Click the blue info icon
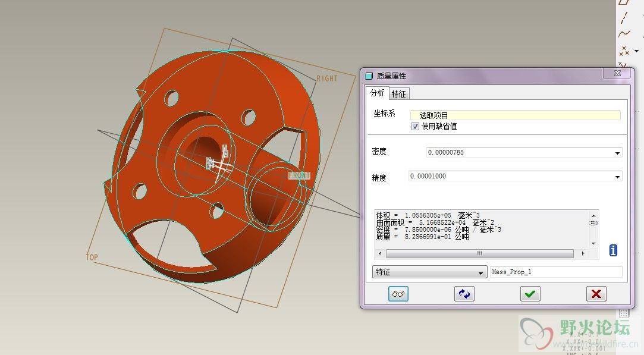Screen dimensions: 644x355 tap(613, 251)
